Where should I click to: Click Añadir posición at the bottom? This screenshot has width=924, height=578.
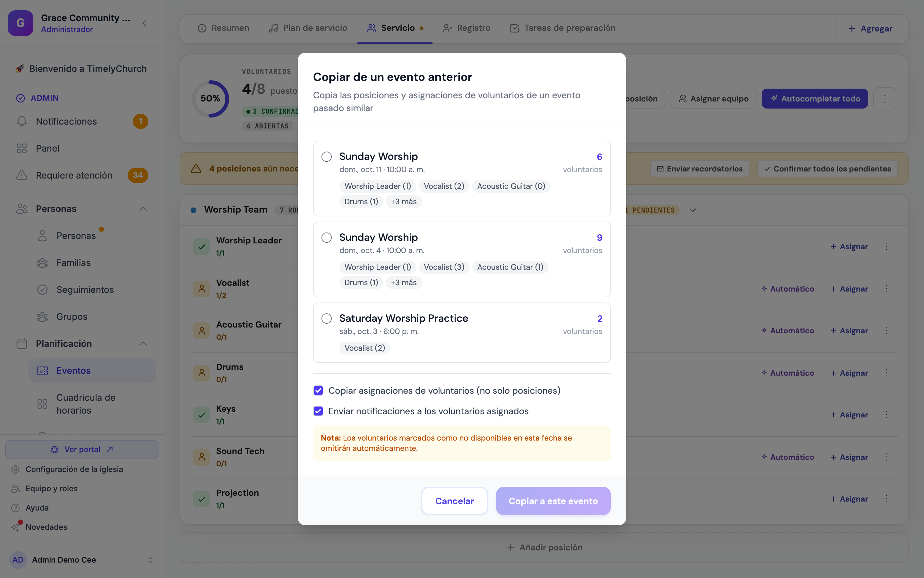tap(544, 547)
